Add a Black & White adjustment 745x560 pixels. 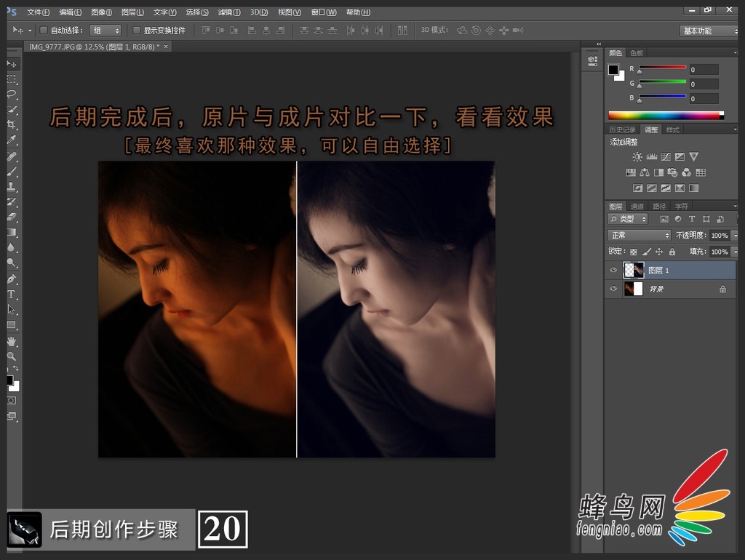[658, 172]
